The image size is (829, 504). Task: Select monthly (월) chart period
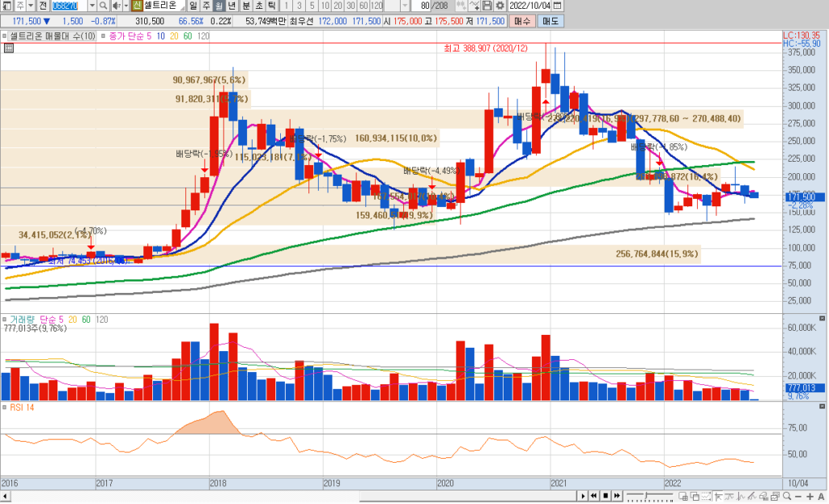click(220, 6)
